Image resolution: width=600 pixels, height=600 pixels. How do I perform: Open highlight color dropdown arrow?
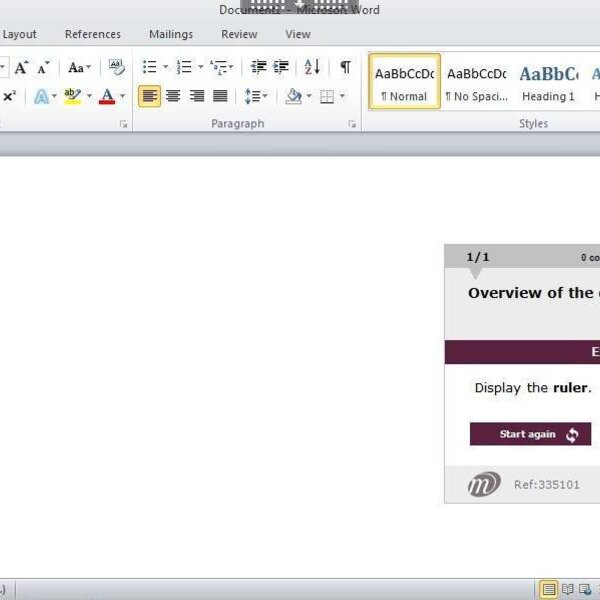coord(89,96)
